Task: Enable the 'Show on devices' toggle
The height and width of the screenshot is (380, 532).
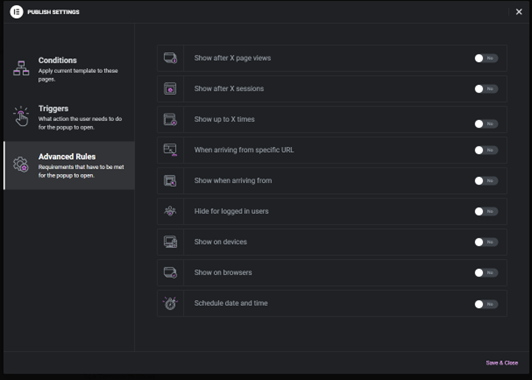Action: (x=486, y=242)
